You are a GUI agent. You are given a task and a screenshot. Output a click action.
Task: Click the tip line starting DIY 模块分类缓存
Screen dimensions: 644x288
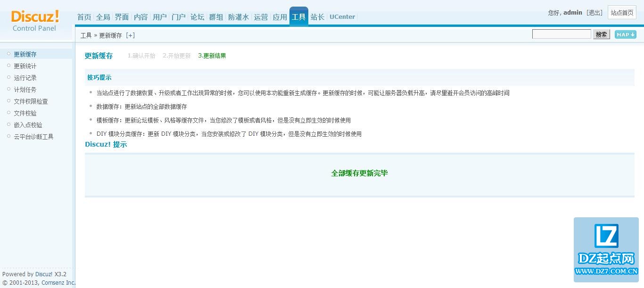(x=229, y=134)
